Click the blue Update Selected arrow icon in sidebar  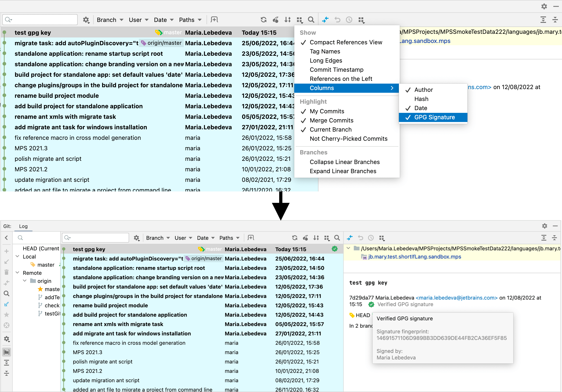point(7,304)
